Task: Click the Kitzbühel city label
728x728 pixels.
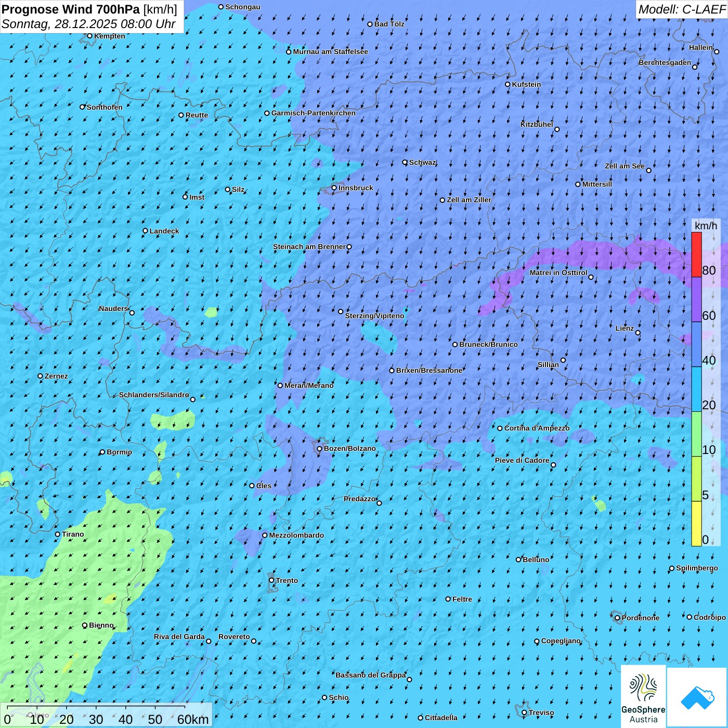Action: coord(537,124)
